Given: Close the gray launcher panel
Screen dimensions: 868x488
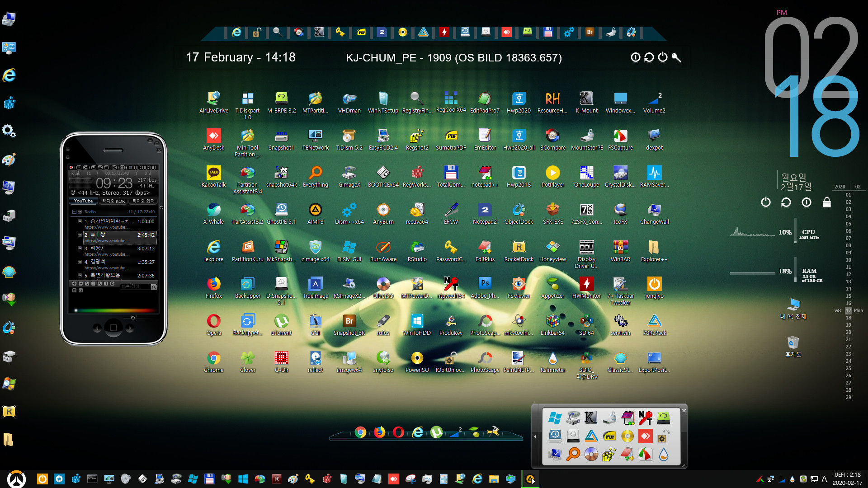Looking at the screenshot, I should click(x=684, y=410).
